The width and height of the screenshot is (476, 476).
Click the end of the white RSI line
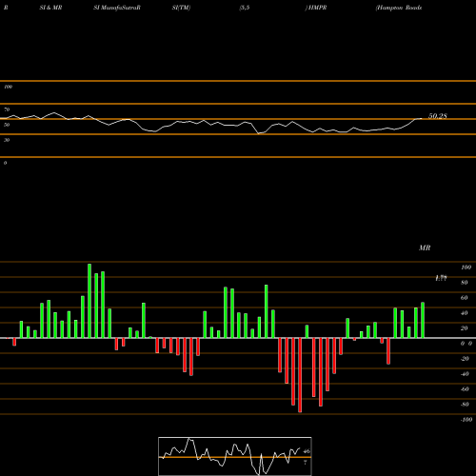click(x=422, y=119)
